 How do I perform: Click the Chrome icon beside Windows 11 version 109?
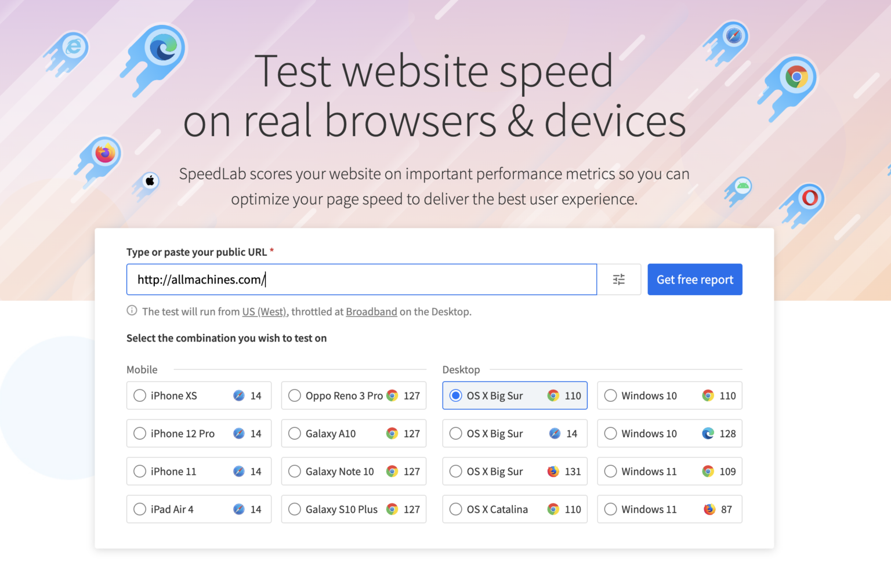708,471
